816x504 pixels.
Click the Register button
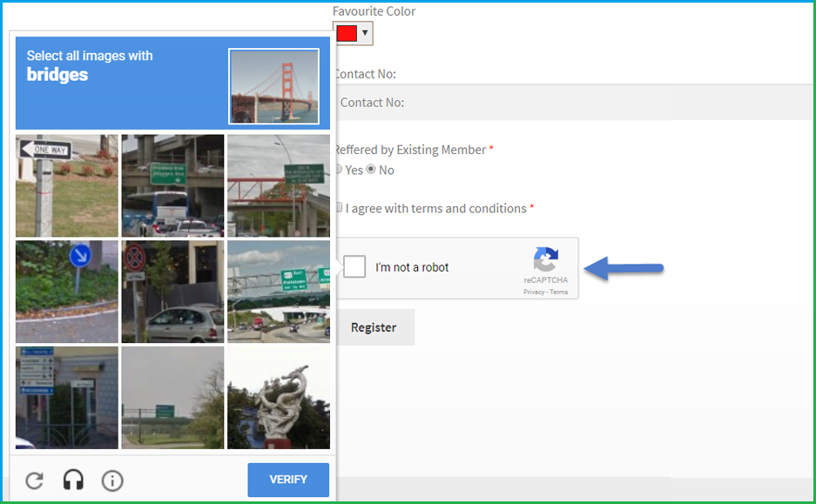pyautogui.click(x=374, y=327)
